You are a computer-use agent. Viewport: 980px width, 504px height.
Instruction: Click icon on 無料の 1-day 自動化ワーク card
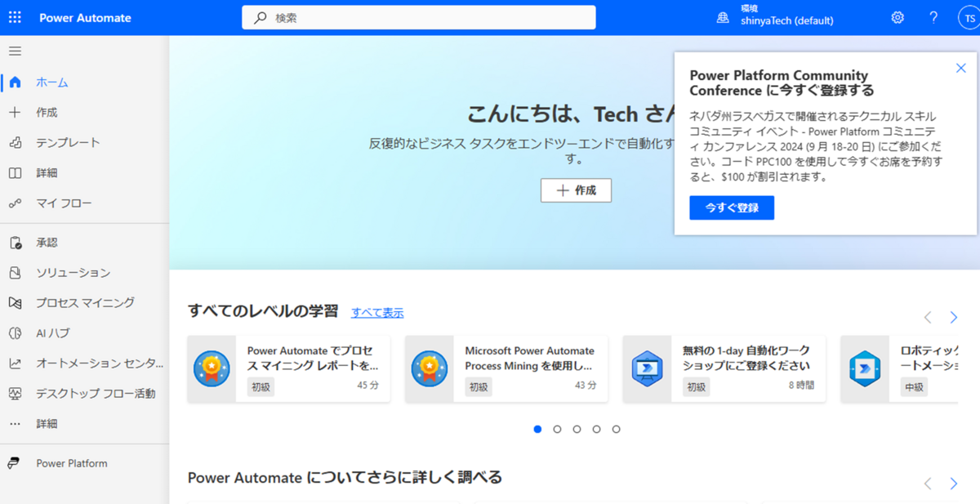point(647,368)
